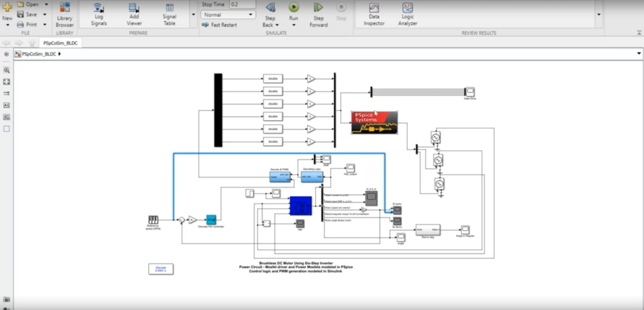Viewport: 644px width, 310px height.
Task: Open the Library Browser
Action: (65, 14)
